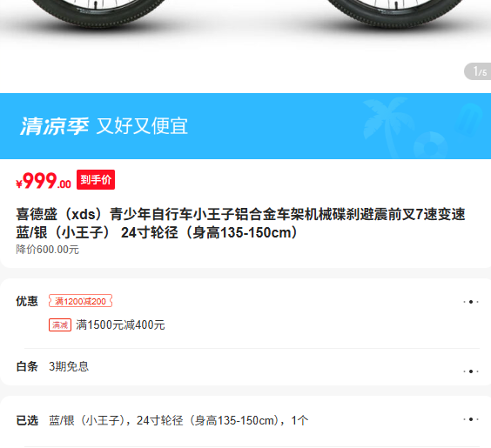Viewport: 491px width, 448px height.
Task: Tap the red 满减 badge
Action: tap(60, 325)
